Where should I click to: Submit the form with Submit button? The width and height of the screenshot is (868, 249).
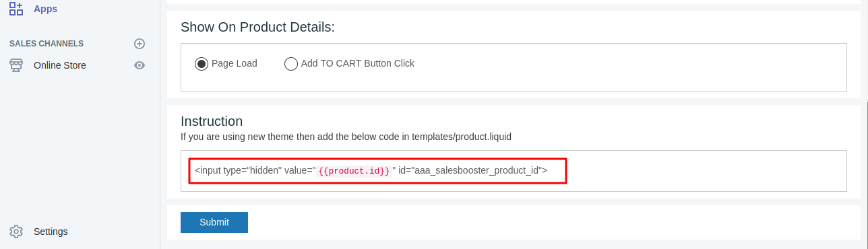click(214, 222)
